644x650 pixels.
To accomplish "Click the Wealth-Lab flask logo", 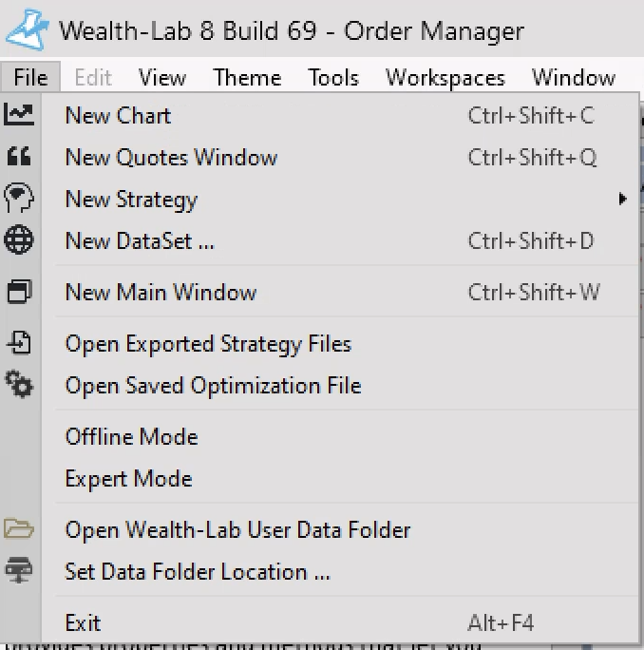I will (27, 29).
